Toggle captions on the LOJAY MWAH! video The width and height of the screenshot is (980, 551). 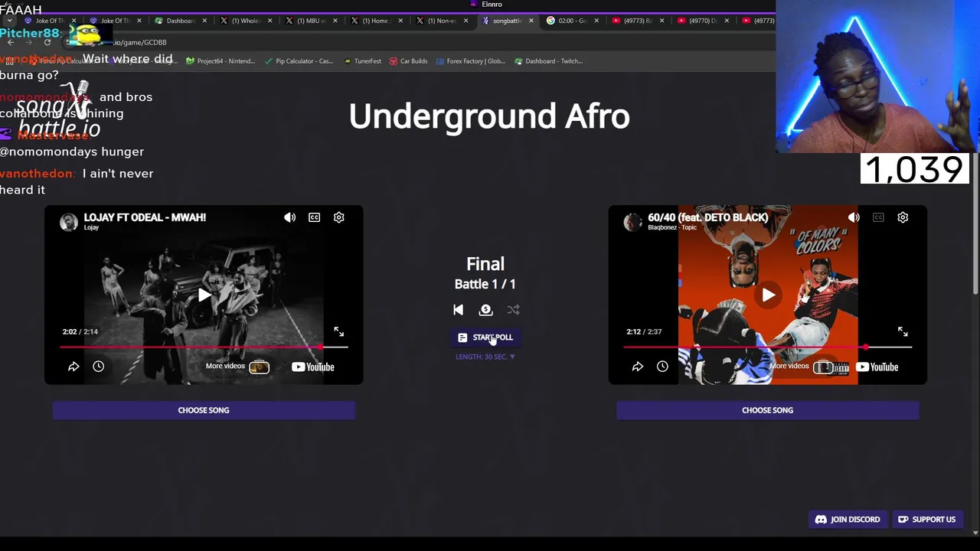tap(314, 217)
